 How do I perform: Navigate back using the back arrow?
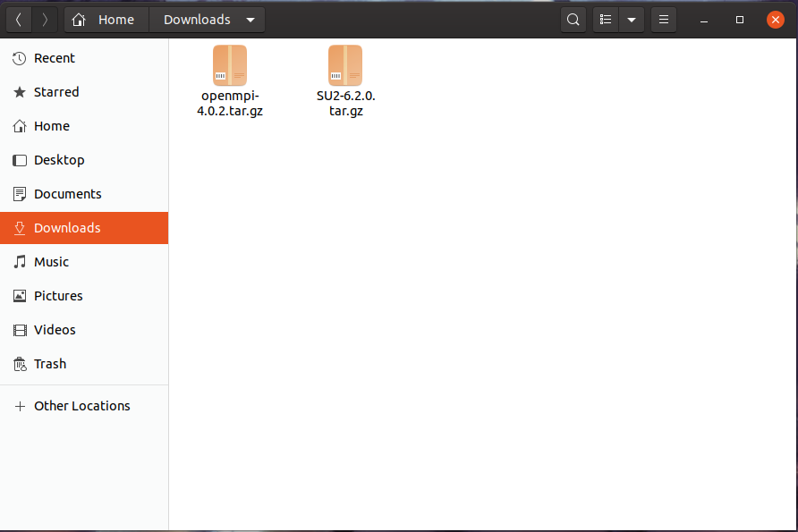click(x=18, y=19)
